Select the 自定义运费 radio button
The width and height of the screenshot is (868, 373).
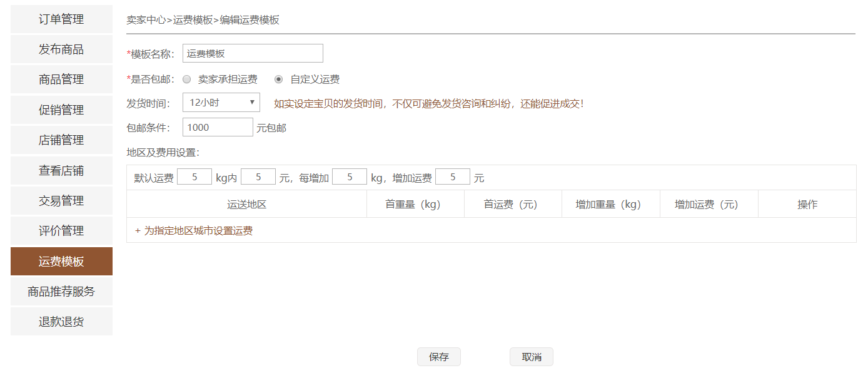(x=278, y=79)
